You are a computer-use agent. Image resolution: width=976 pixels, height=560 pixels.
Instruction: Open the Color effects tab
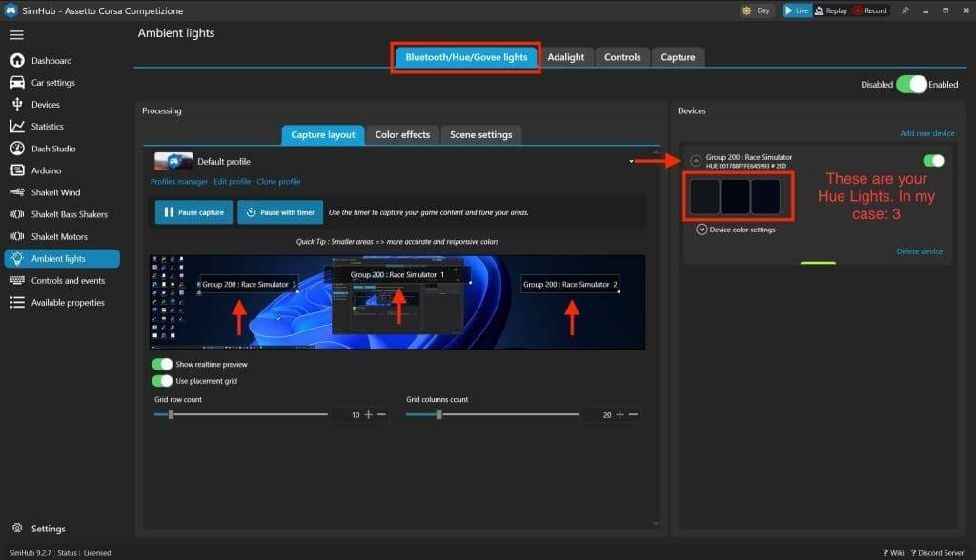click(x=402, y=135)
